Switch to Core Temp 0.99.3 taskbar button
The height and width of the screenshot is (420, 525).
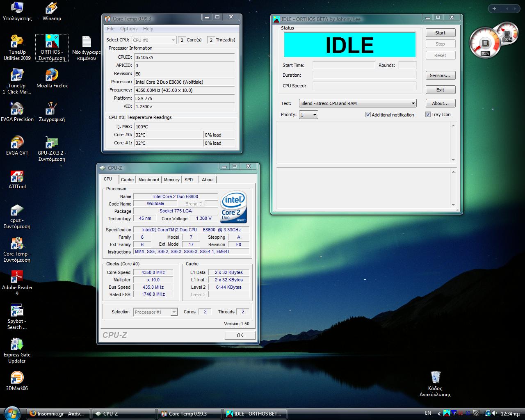pos(189,413)
